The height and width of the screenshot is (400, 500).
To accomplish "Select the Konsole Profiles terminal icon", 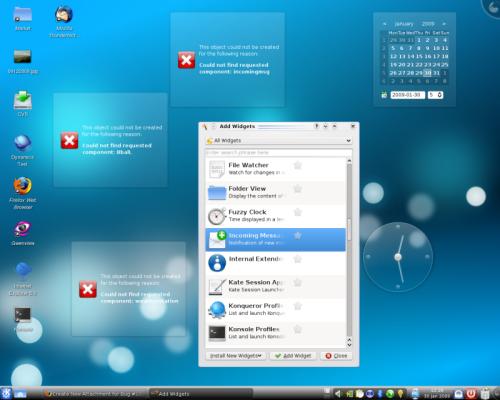I will pyautogui.click(x=217, y=333).
